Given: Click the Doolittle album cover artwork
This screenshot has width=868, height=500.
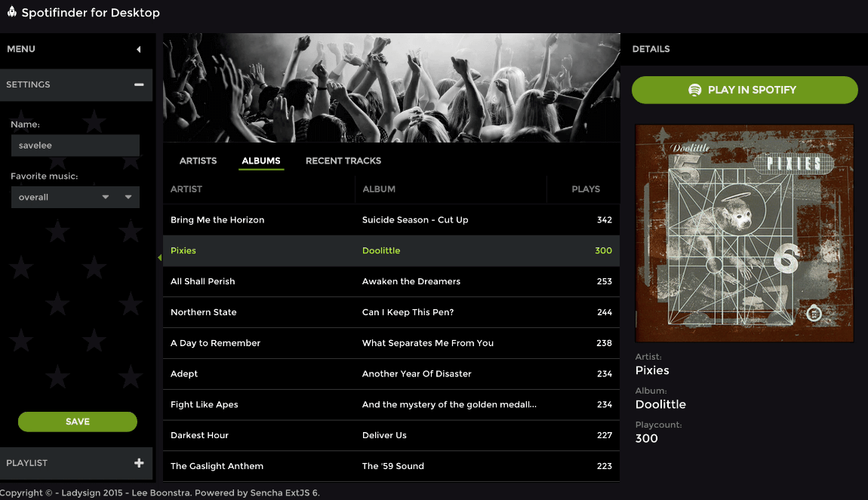Looking at the screenshot, I should [744, 233].
